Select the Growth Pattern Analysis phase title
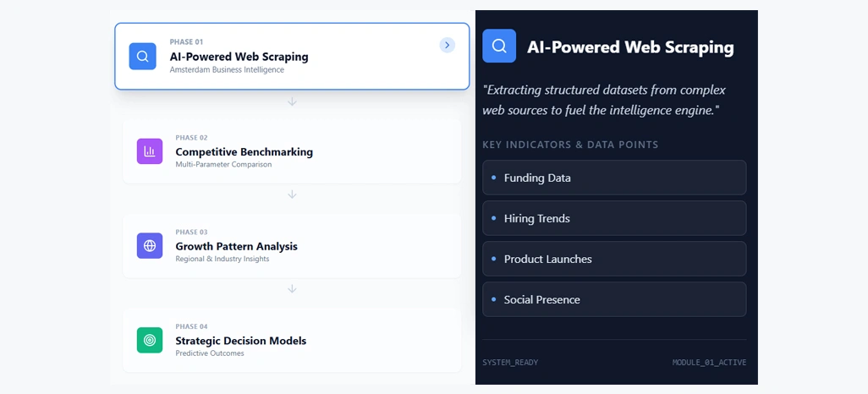The width and height of the screenshot is (868, 394). (x=236, y=247)
